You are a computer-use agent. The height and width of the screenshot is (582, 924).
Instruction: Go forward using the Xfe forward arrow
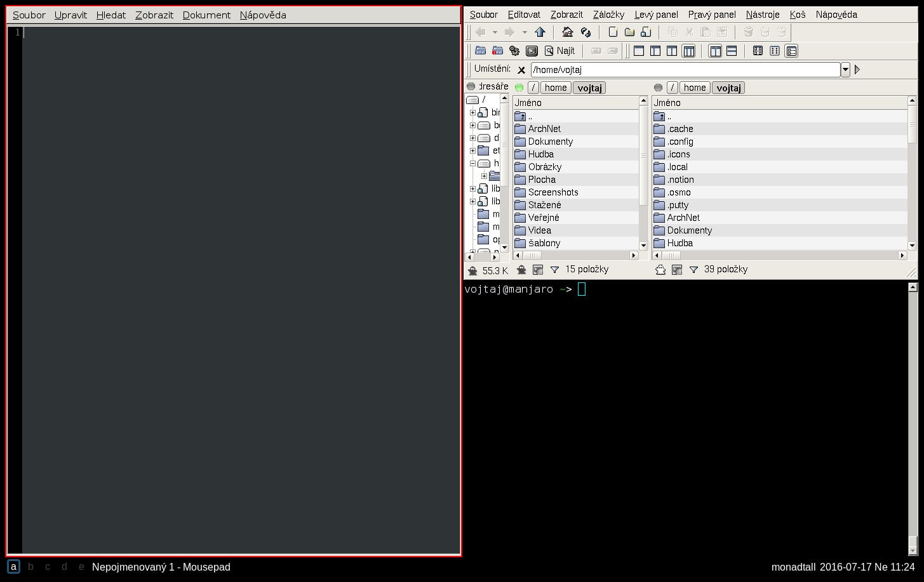tap(509, 32)
